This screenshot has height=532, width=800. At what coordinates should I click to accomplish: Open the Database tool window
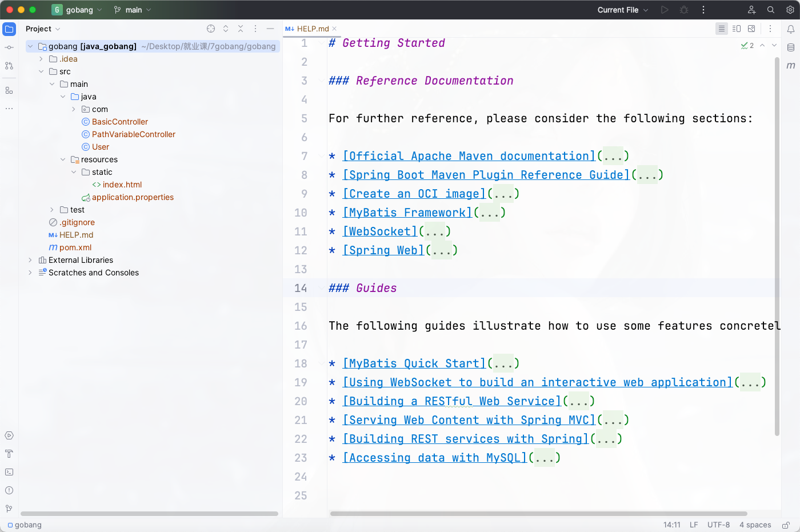point(791,47)
